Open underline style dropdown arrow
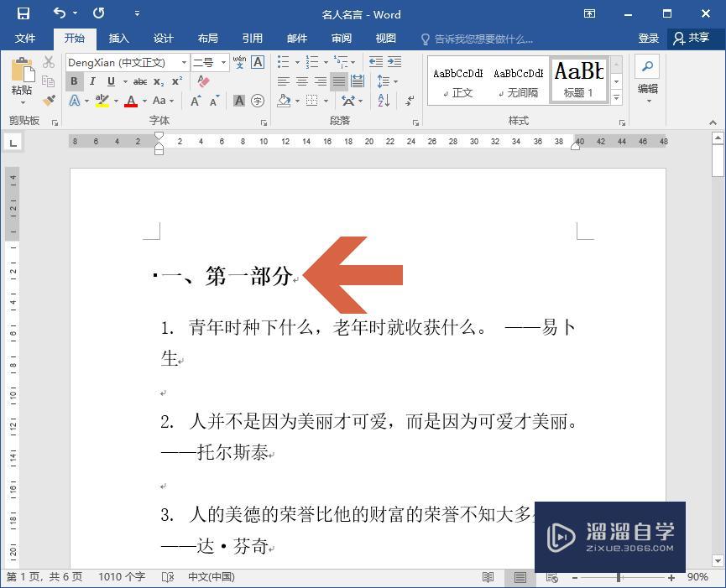 [x=125, y=82]
